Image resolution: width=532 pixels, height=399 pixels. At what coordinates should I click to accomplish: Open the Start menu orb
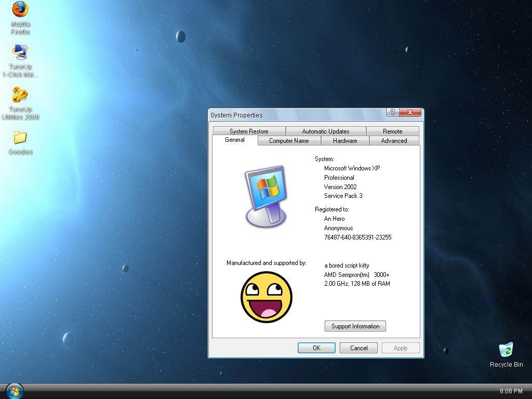click(x=15, y=391)
